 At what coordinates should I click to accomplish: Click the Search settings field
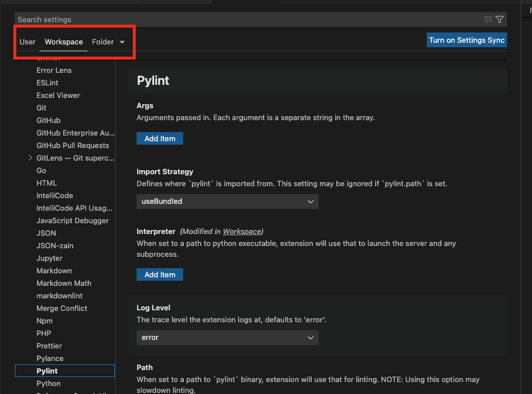click(x=228, y=19)
